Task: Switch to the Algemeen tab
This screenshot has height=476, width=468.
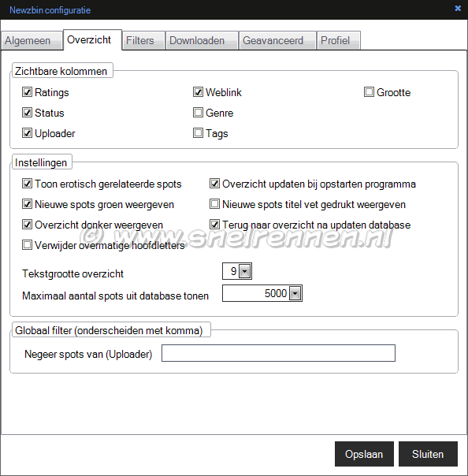Action: [32, 40]
